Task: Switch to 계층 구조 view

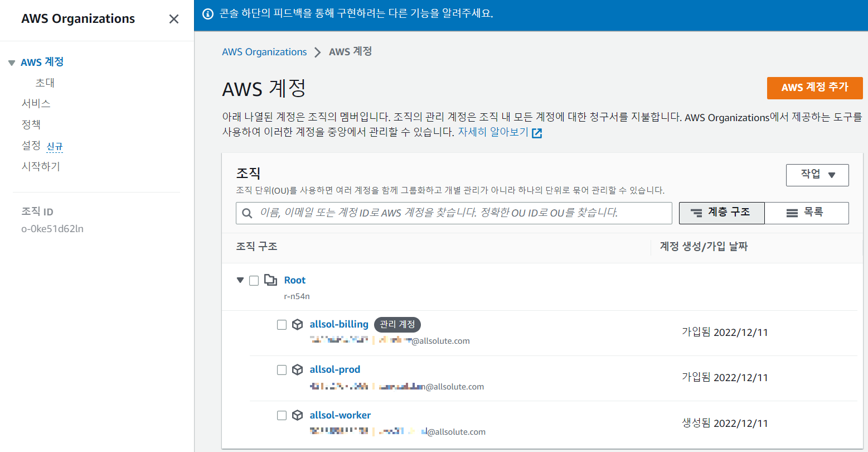Action: pos(721,213)
